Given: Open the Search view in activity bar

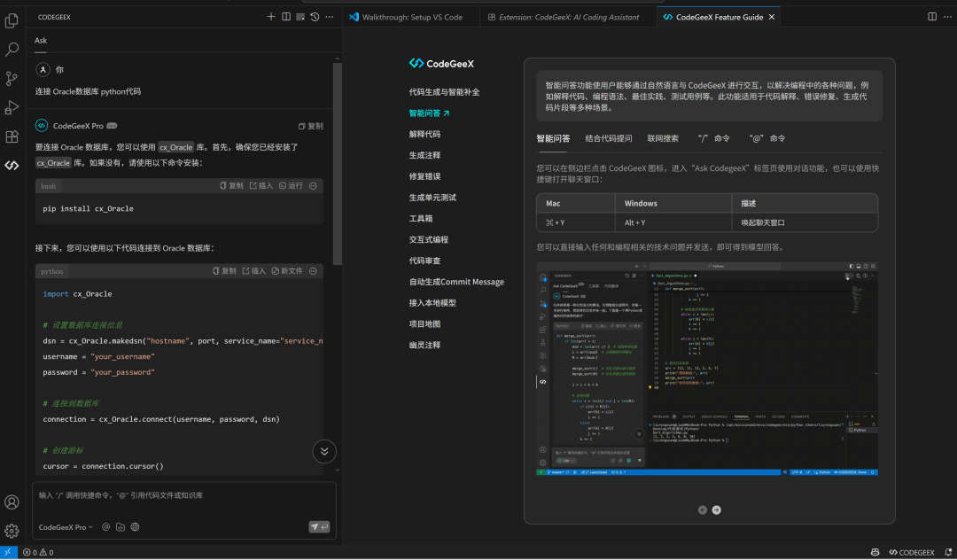Looking at the screenshot, I should 12,50.
